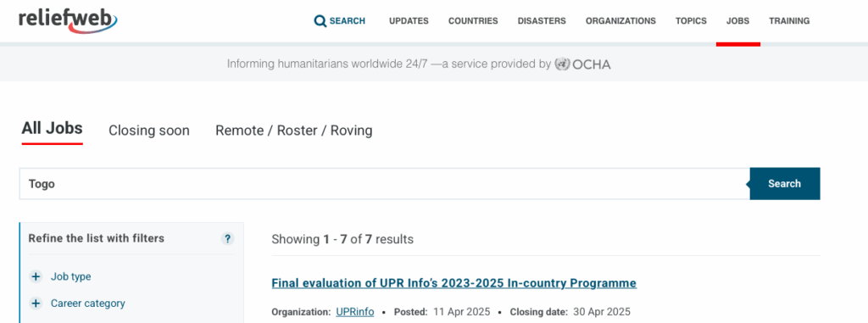Open the Disasters page
The height and width of the screenshot is (323, 868).
[542, 21]
